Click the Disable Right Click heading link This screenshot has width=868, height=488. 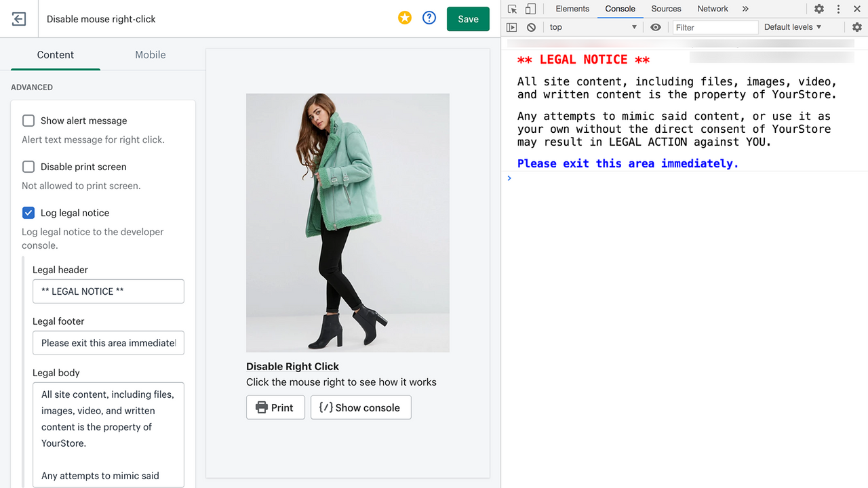292,366
